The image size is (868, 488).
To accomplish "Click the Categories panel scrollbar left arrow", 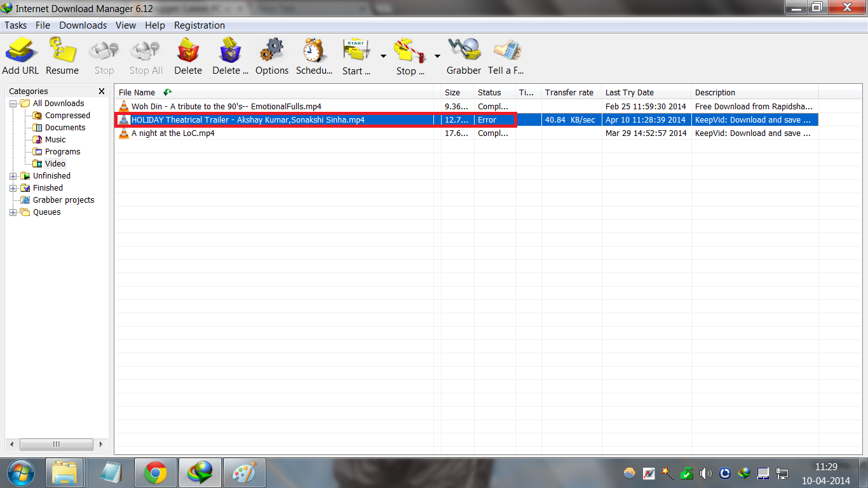I will pos(13,444).
